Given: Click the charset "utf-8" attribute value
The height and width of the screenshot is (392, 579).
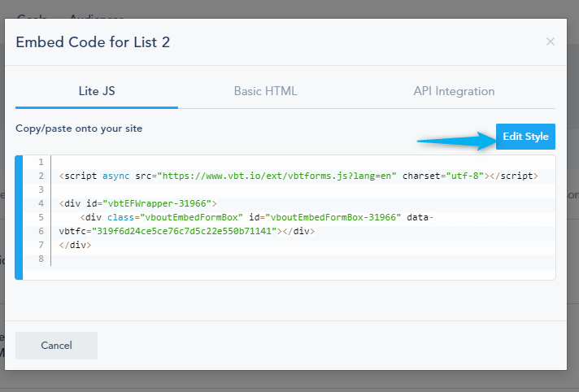Looking at the screenshot, I should pos(465,176).
